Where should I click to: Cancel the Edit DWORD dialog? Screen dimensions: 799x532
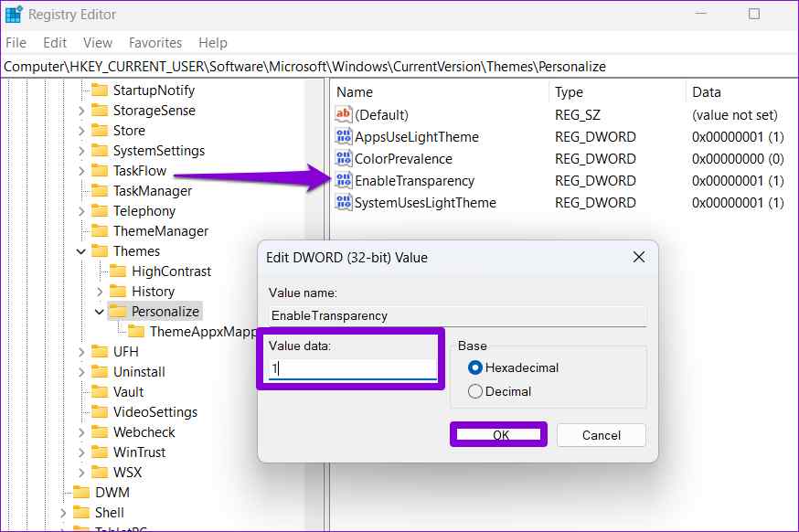tap(602, 435)
